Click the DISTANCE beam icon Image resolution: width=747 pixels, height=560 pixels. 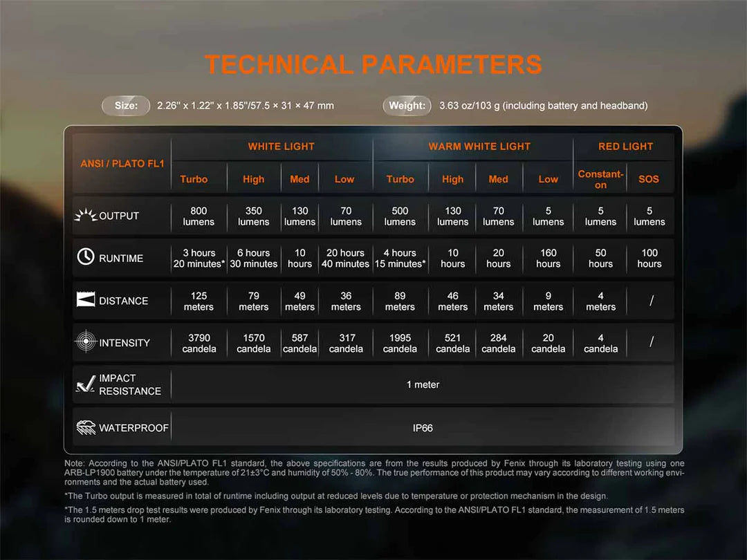[x=85, y=300]
